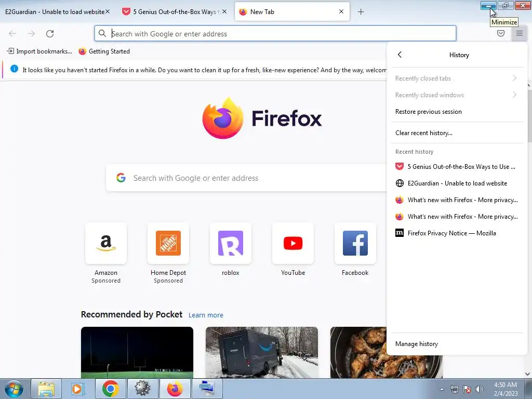
Task: Click the page vertical scrollbar
Action: coord(529,115)
